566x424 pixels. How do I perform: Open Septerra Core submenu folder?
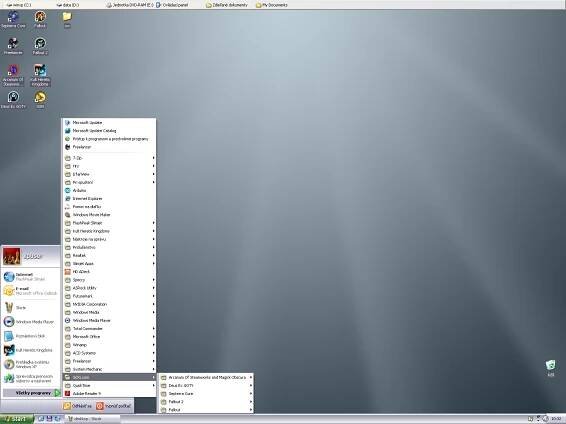pos(206,394)
